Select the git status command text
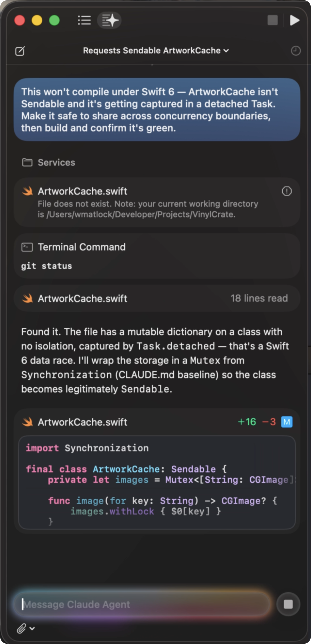 coord(47,266)
